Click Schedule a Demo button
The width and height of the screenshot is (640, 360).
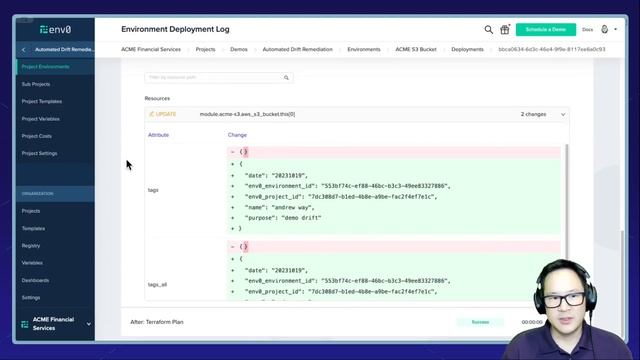pos(546,29)
